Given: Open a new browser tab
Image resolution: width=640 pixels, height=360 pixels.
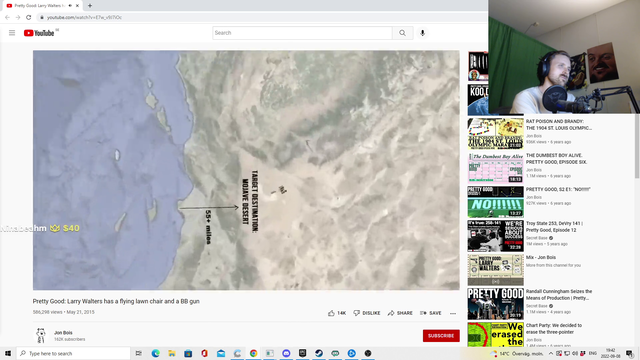Looking at the screenshot, I should 90,6.
